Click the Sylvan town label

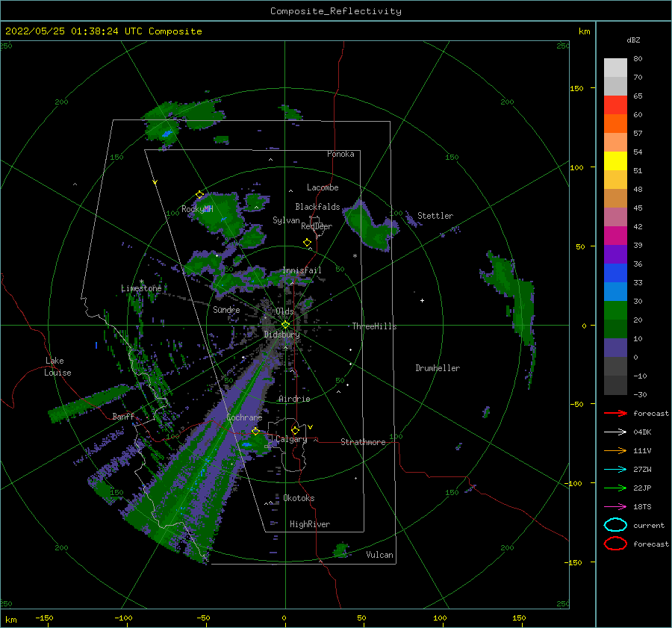(x=286, y=220)
